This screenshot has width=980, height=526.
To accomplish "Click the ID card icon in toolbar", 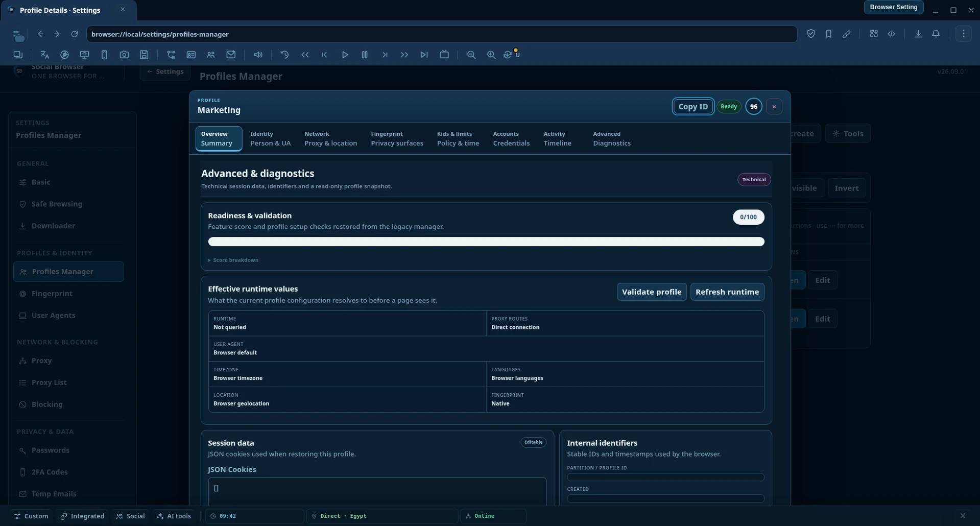I will [x=191, y=55].
